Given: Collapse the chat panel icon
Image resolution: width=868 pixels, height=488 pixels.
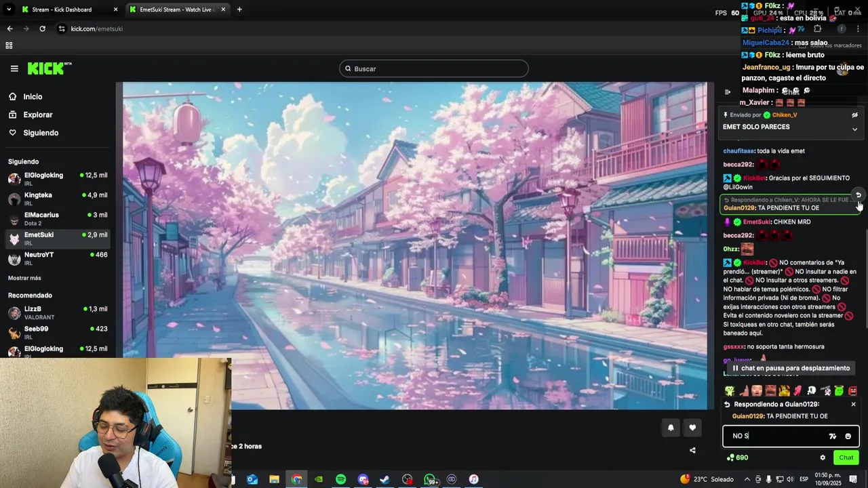Looking at the screenshot, I should click(x=728, y=92).
